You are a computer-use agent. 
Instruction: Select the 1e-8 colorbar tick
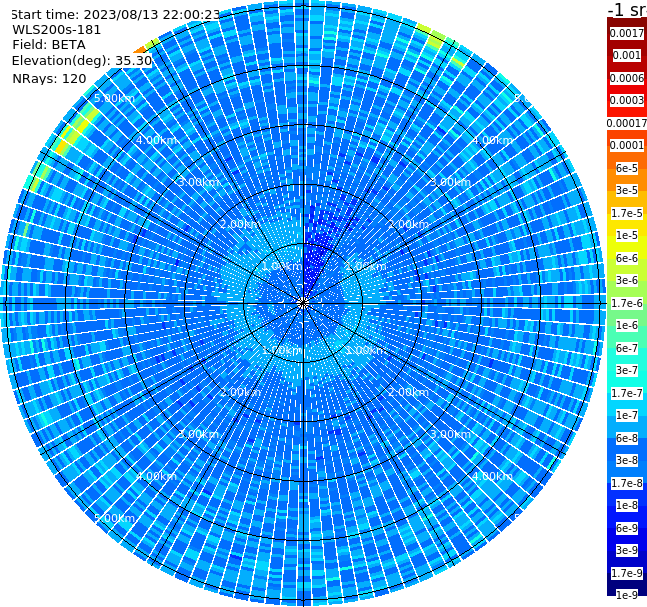(627, 505)
